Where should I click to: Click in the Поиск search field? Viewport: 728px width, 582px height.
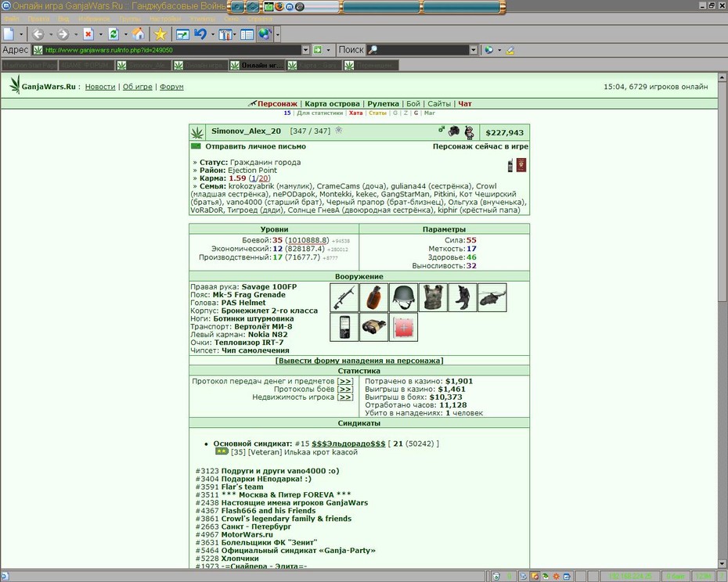click(423, 49)
